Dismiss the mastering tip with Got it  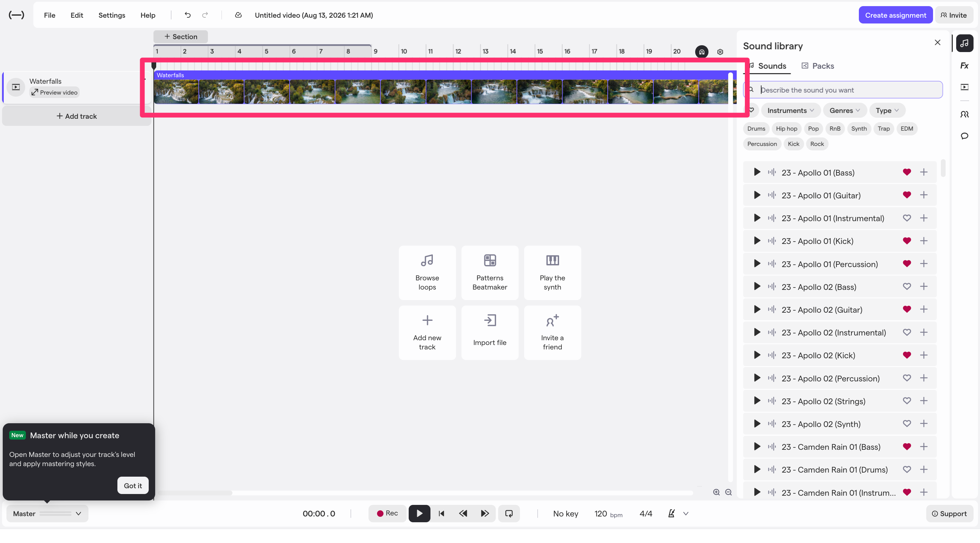(x=133, y=486)
